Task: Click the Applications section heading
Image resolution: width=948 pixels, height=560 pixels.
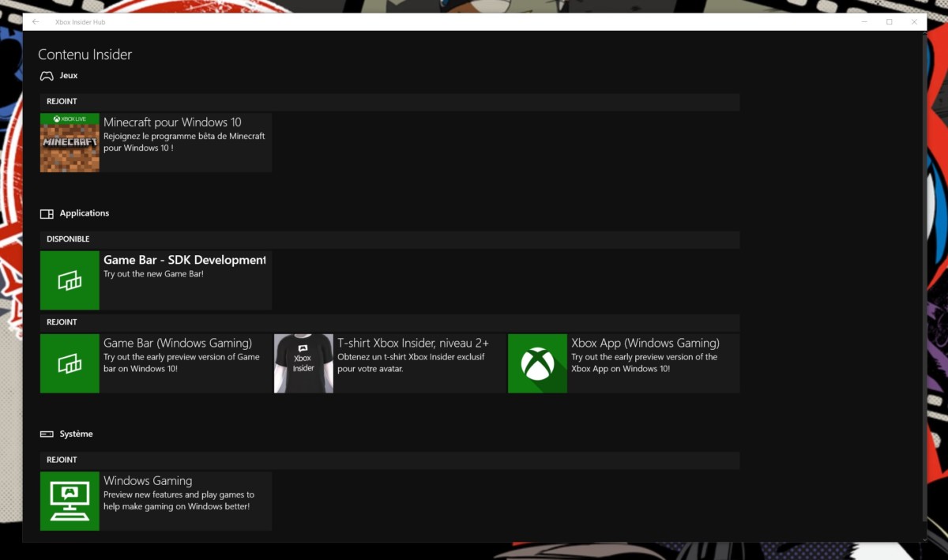Action: pyautogui.click(x=85, y=213)
